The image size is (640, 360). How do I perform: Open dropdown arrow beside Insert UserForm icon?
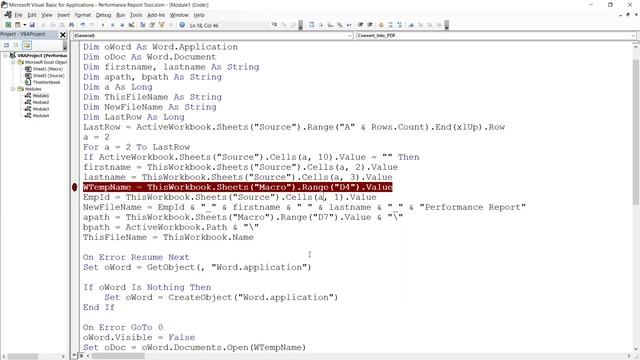(24, 25)
